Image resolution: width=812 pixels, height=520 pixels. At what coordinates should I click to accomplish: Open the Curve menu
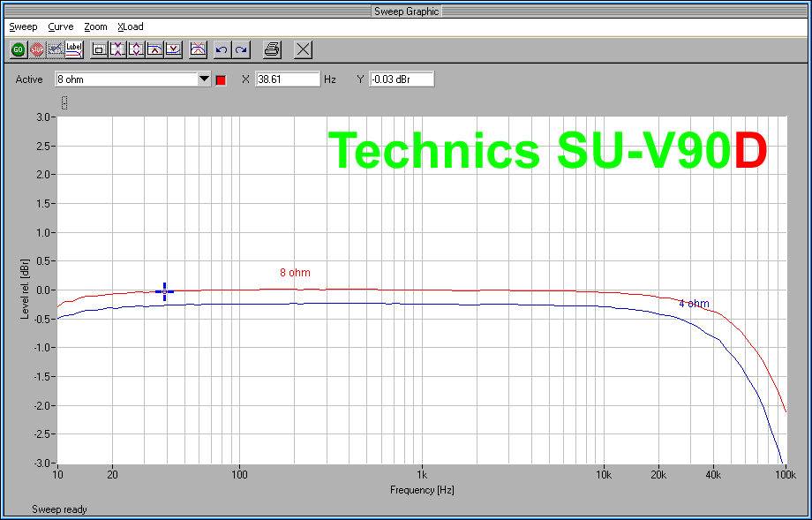[61, 27]
